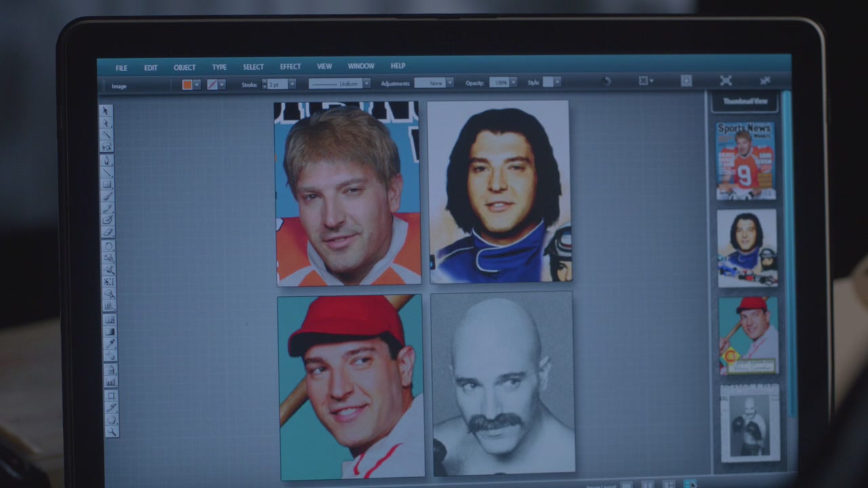Image resolution: width=868 pixels, height=488 pixels.
Task: Select the Blend tool
Action: tap(110, 355)
